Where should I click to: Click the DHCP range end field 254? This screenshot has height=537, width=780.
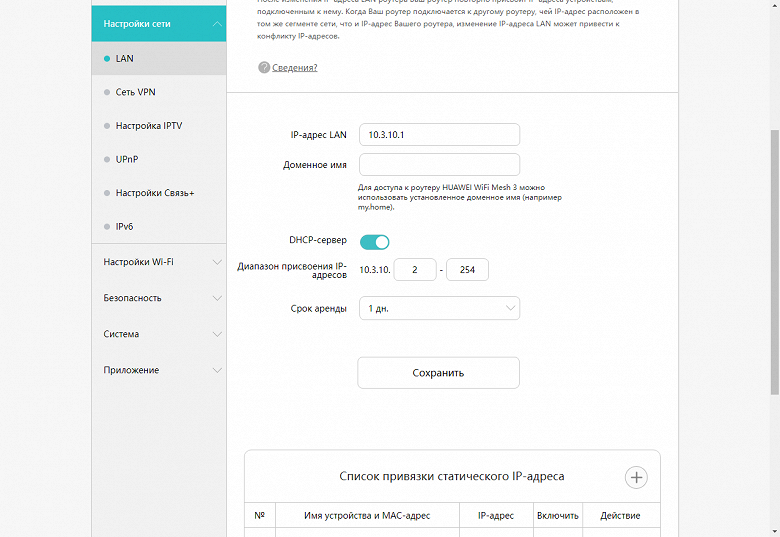tap(467, 269)
